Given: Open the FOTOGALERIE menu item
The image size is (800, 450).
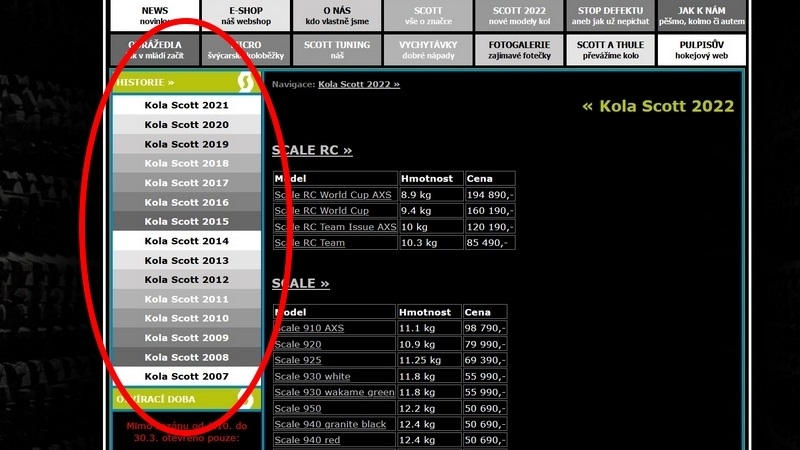Looking at the screenshot, I should click(x=520, y=50).
